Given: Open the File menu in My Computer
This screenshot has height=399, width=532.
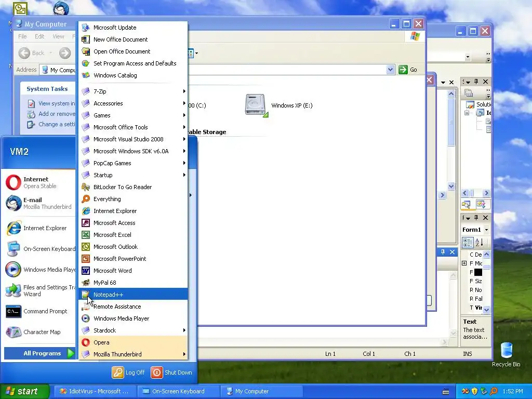Looking at the screenshot, I should coord(22,36).
